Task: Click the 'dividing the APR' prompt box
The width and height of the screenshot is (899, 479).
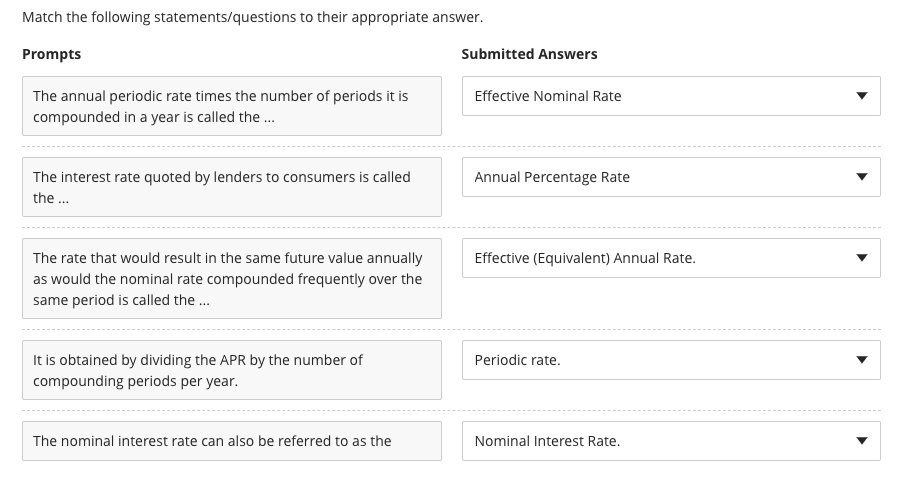Action: coord(231,370)
